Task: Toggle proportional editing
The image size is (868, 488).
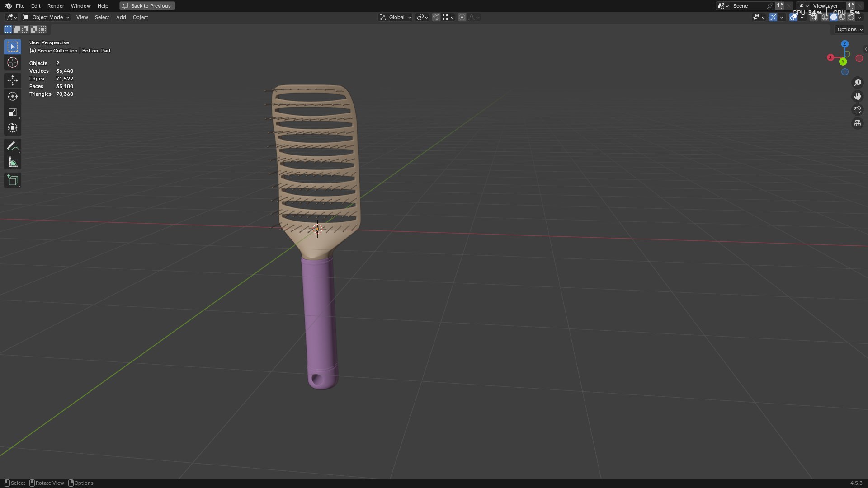Action: pyautogui.click(x=462, y=17)
